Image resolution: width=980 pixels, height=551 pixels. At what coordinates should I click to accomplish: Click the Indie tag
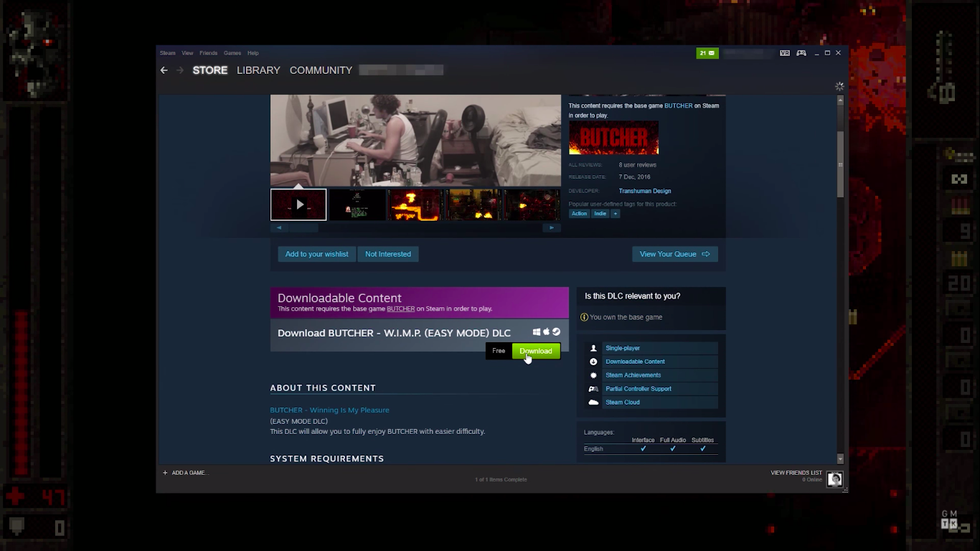click(600, 213)
